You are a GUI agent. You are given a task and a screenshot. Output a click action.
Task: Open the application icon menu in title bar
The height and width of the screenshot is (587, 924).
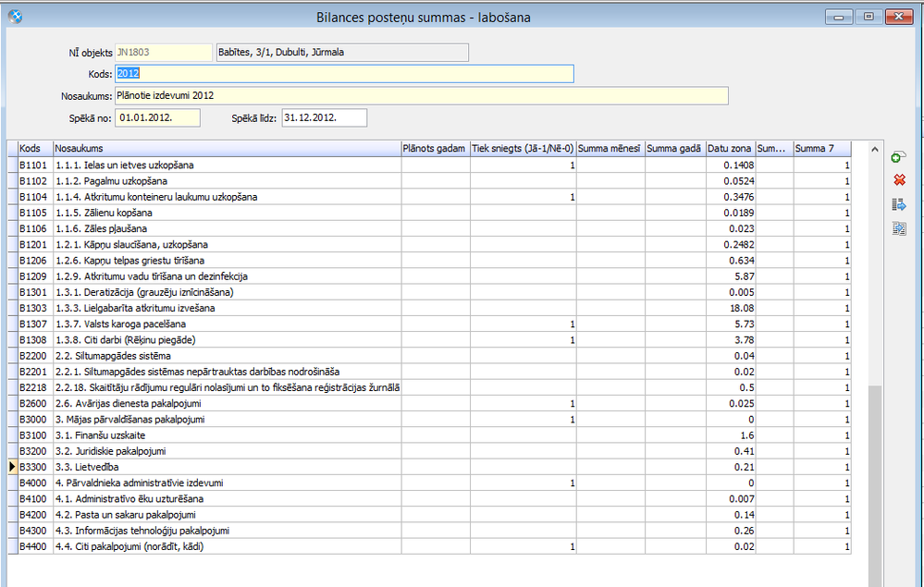coord(16,17)
